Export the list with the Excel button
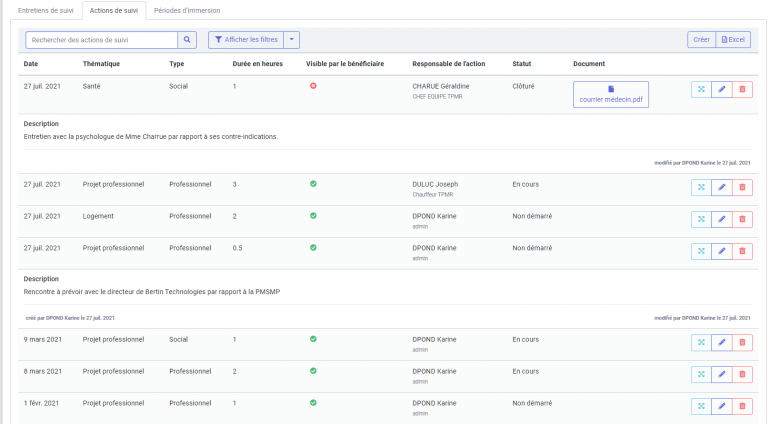 tap(733, 40)
